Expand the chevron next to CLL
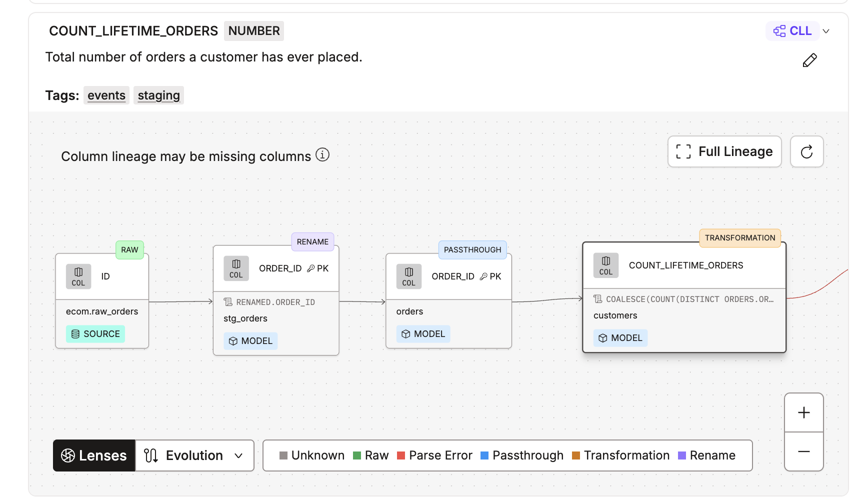Image resolution: width=866 pixels, height=504 pixels. 826,31
